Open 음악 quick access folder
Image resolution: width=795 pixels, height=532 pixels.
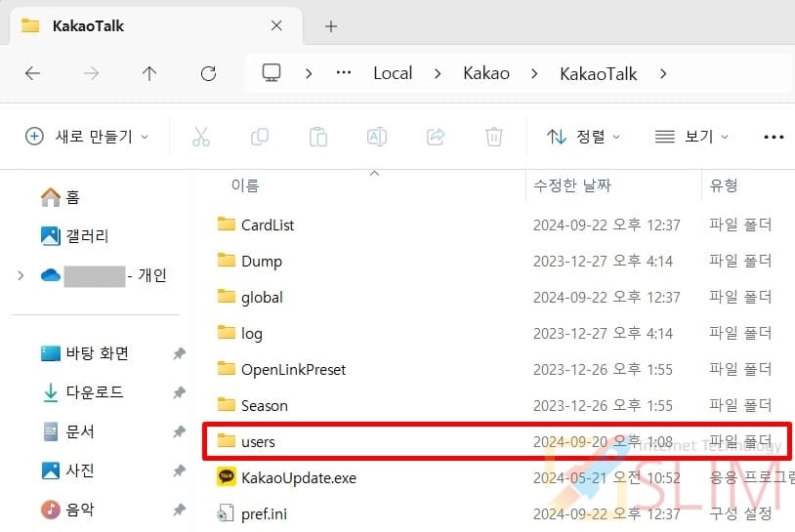(67, 510)
